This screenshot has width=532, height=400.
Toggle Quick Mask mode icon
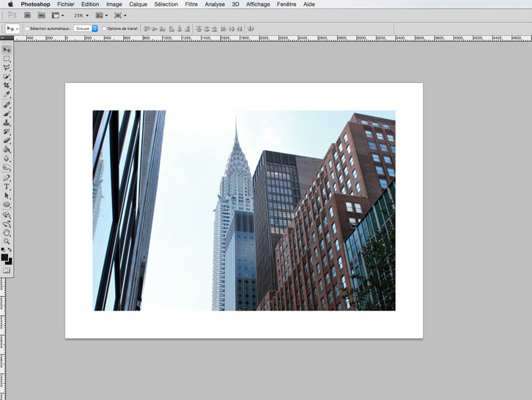7,270
